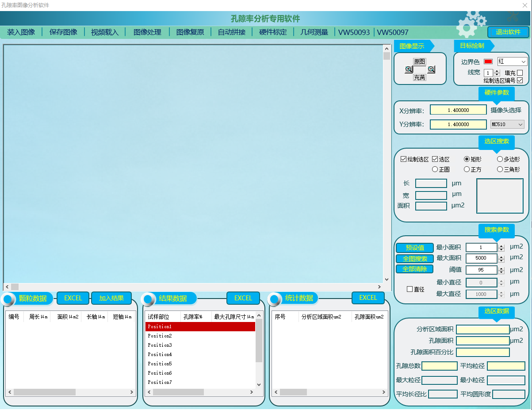The height and width of the screenshot is (410, 532).
Task: Click the 原图 original-size image button
Action: (419, 61)
